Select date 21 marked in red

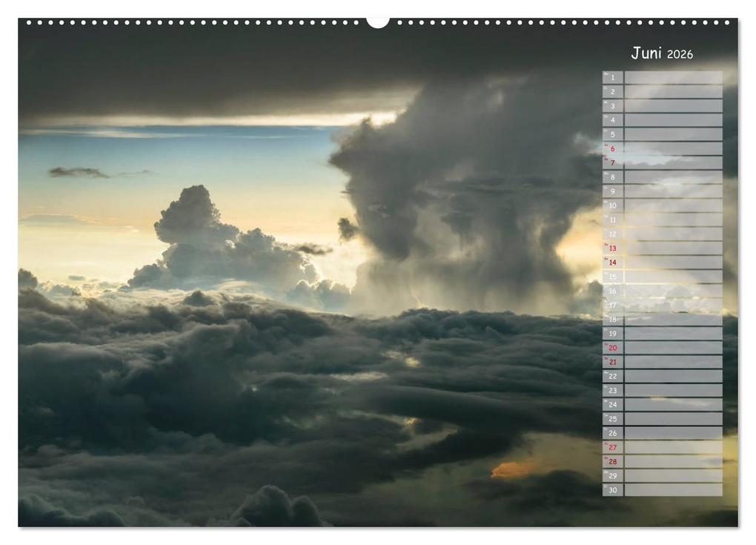click(614, 361)
